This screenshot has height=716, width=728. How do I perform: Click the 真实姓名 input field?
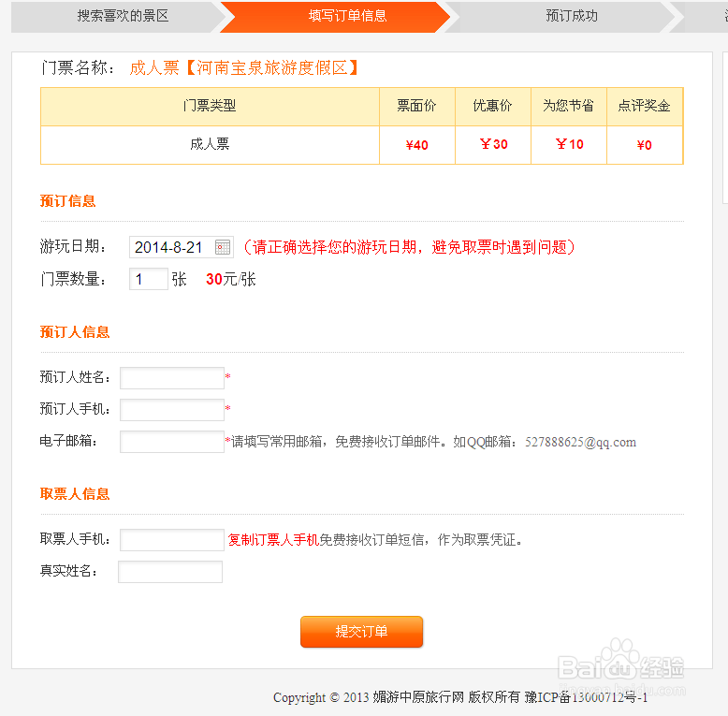(x=170, y=572)
